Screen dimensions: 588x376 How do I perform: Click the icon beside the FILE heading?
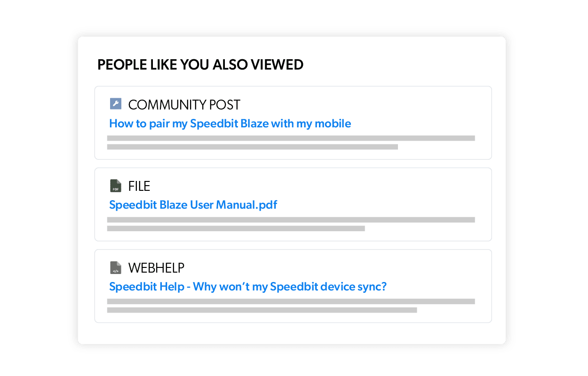(x=115, y=185)
